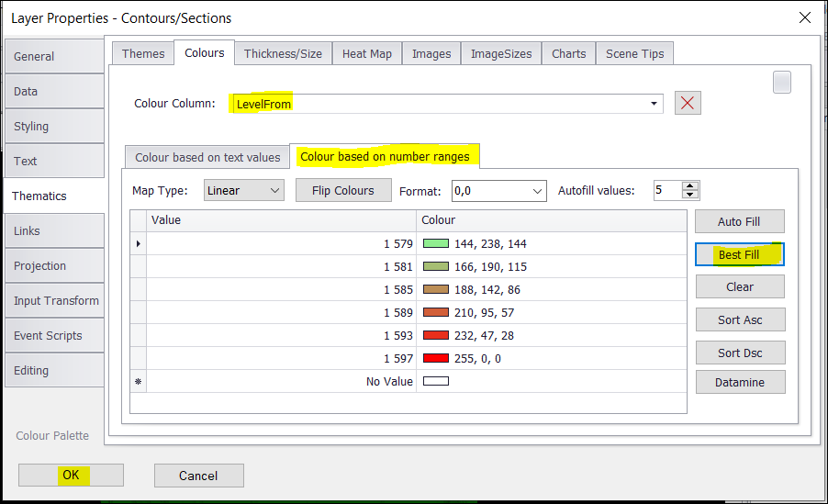Click the red X clear colour column icon
This screenshot has height=504, width=828.
[688, 103]
